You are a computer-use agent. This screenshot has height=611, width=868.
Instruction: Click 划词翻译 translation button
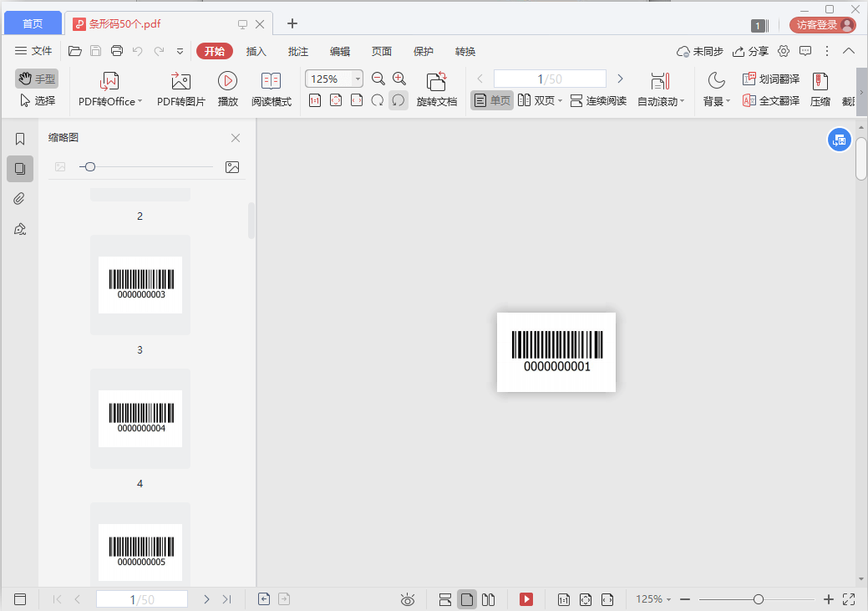[x=771, y=79]
